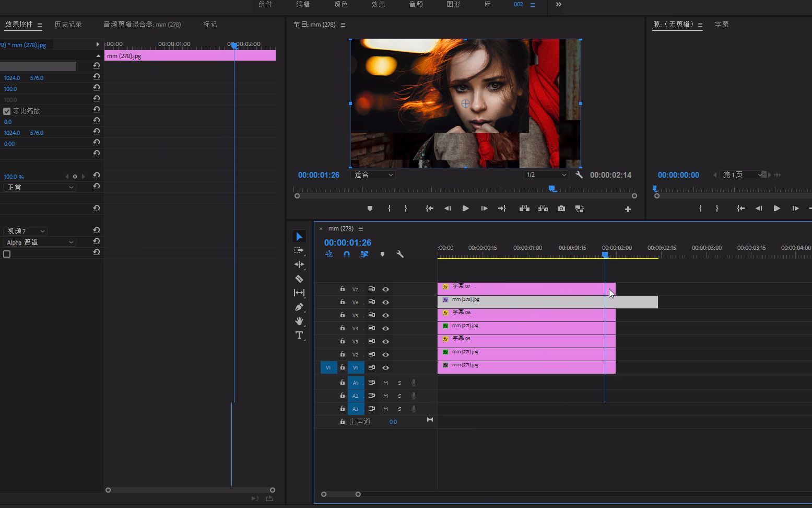This screenshot has width=812, height=508.
Task: Select the Type tool
Action: [299, 335]
